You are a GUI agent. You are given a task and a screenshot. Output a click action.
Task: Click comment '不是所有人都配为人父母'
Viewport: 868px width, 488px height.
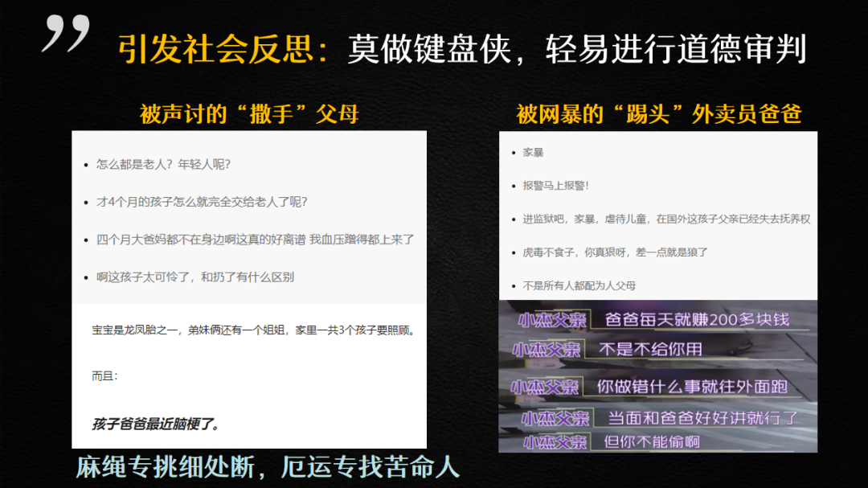[579, 285]
